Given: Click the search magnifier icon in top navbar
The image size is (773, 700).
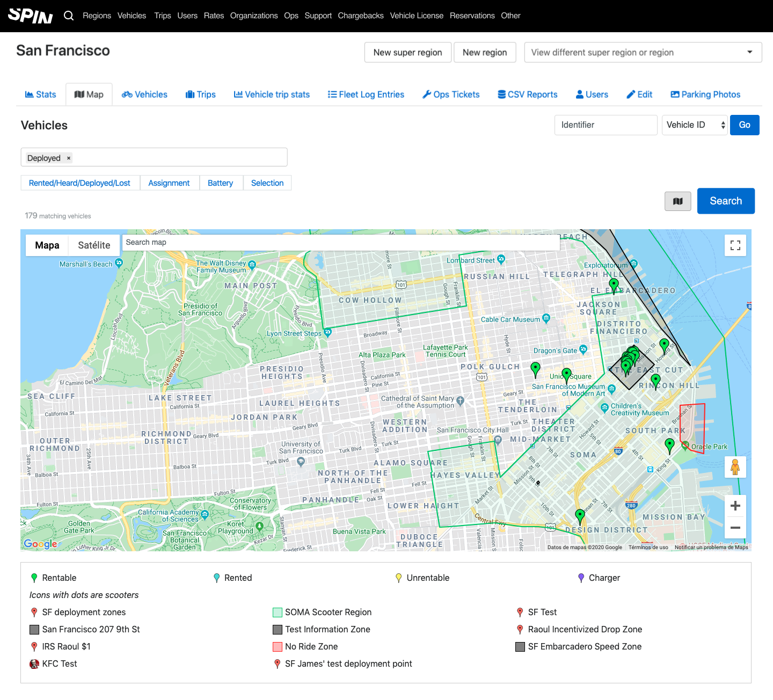Looking at the screenshot, I should (x=69, y=16).
